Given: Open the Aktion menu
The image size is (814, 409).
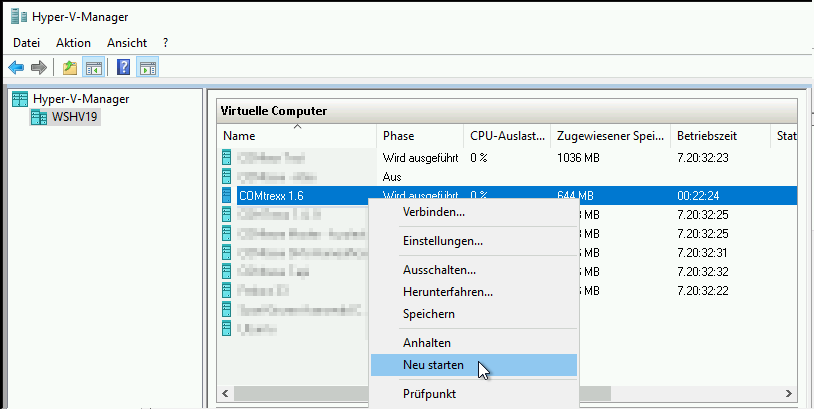Looking at the screenshot, I should (73, 43).
